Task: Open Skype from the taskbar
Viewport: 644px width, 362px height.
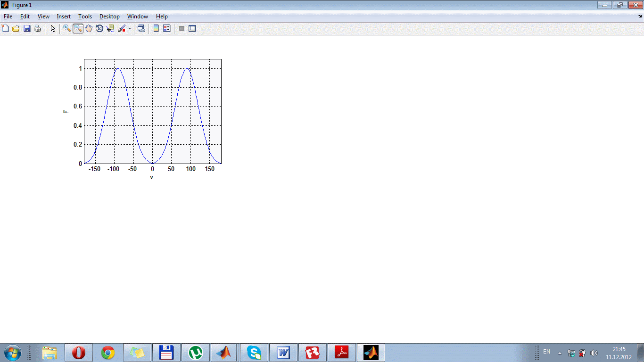Action: pyautogui.click(x=254, y=353)
